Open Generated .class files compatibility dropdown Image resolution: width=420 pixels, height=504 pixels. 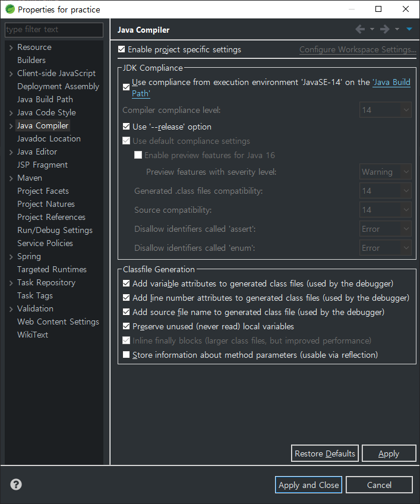386,191
